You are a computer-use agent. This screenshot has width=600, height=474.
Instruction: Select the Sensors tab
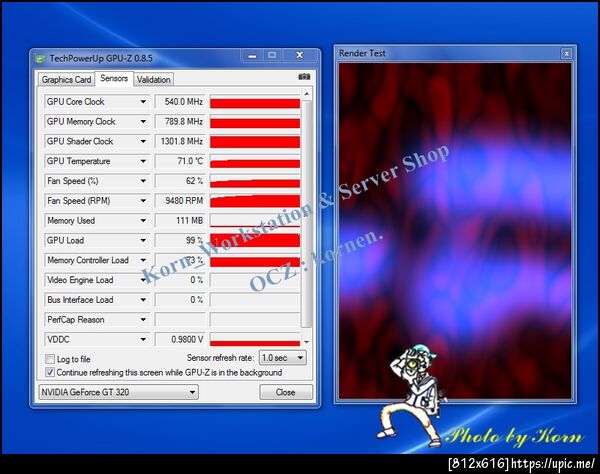point(114,78)
